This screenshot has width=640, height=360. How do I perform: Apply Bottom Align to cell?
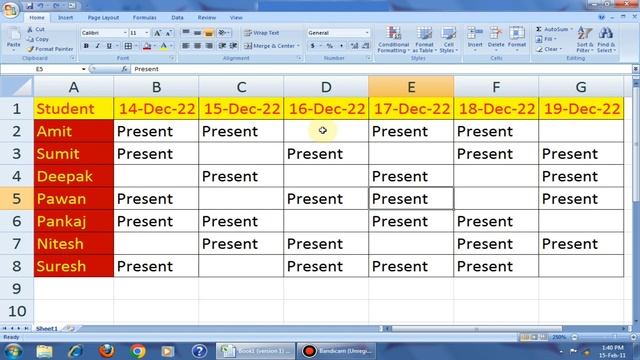tap(209, 33)
